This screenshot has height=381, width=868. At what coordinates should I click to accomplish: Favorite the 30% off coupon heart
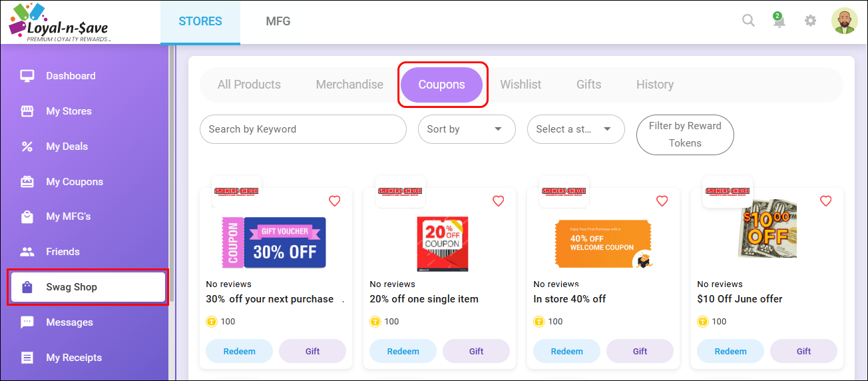(x=335, y=200)
